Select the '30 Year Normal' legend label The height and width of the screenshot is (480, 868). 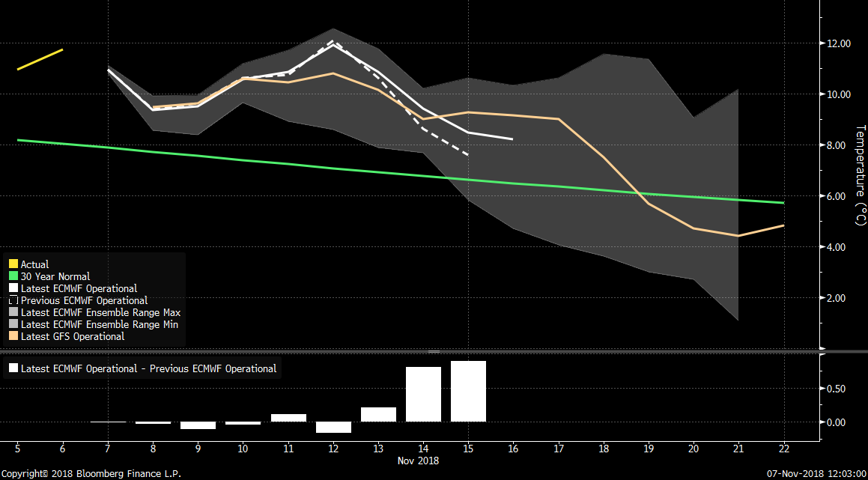coord(55,276)
